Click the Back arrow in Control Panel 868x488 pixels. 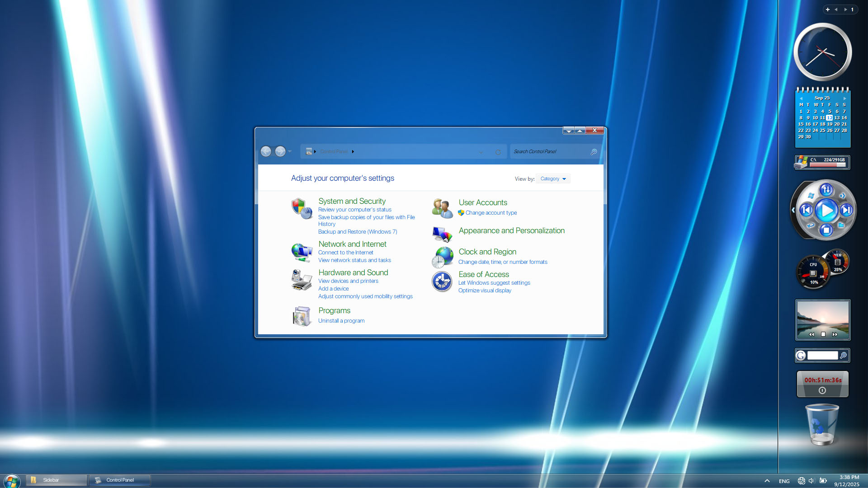click(266, 151)
